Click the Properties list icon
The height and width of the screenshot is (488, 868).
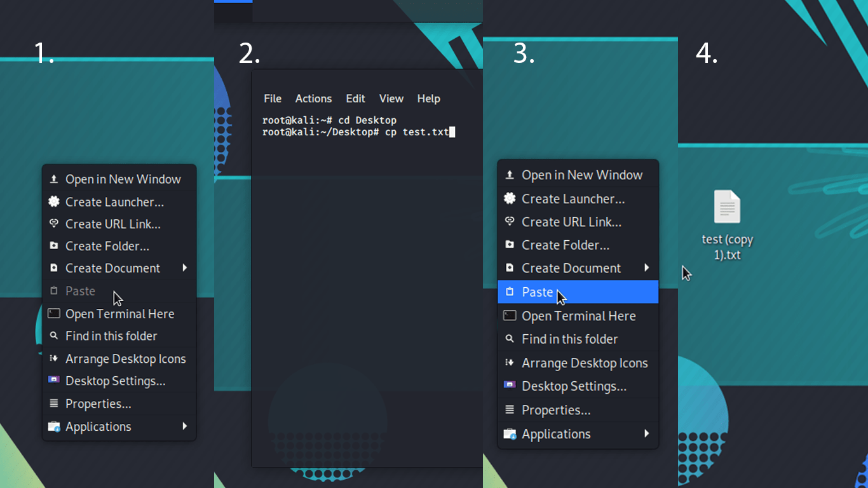pyautogui.click(x=55, y=403)
